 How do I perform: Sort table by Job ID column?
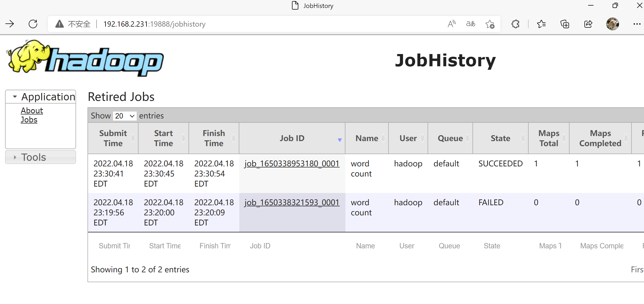pos(292,138)
